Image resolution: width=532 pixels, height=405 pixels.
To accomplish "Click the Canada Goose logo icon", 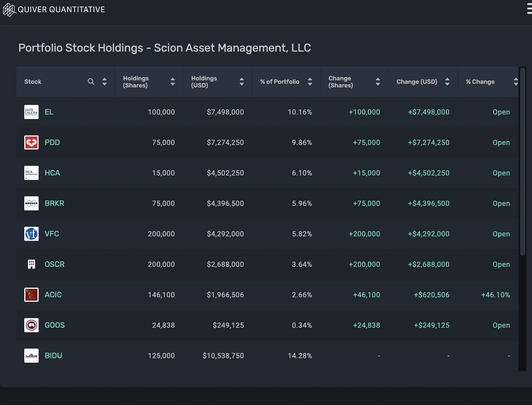I will tap(31, 325).
